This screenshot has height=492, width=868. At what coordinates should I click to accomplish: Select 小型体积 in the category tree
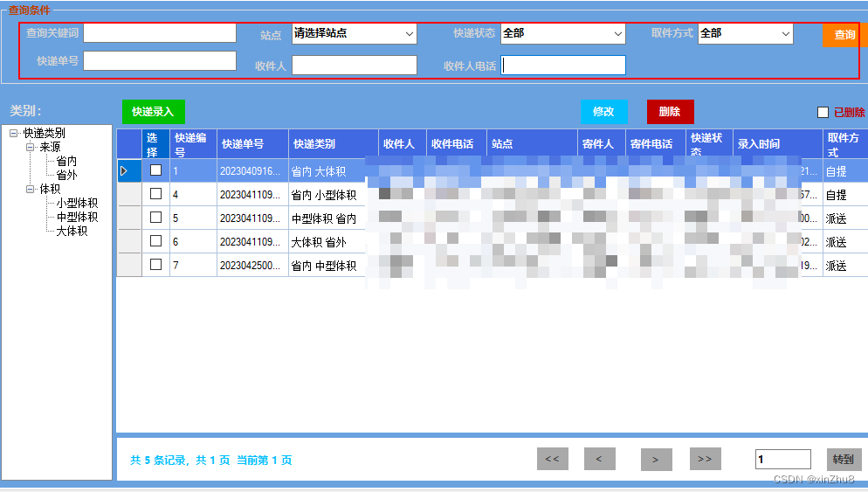click(77, 203)
